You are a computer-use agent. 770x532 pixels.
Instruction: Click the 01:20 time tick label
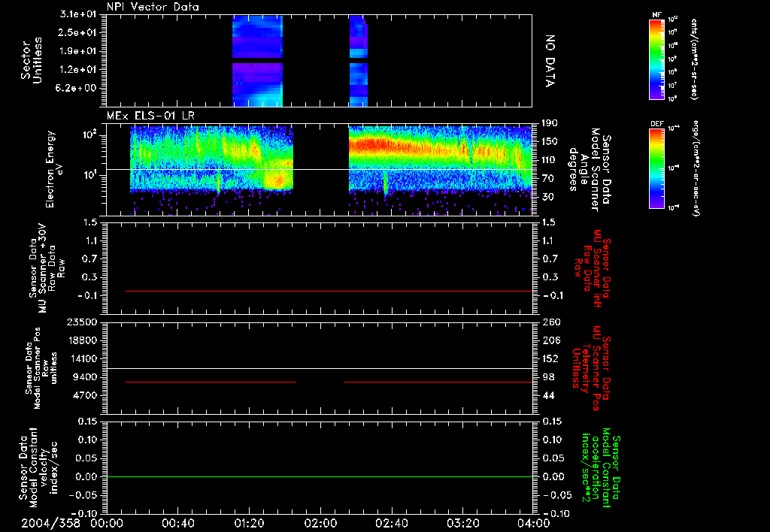249,523
